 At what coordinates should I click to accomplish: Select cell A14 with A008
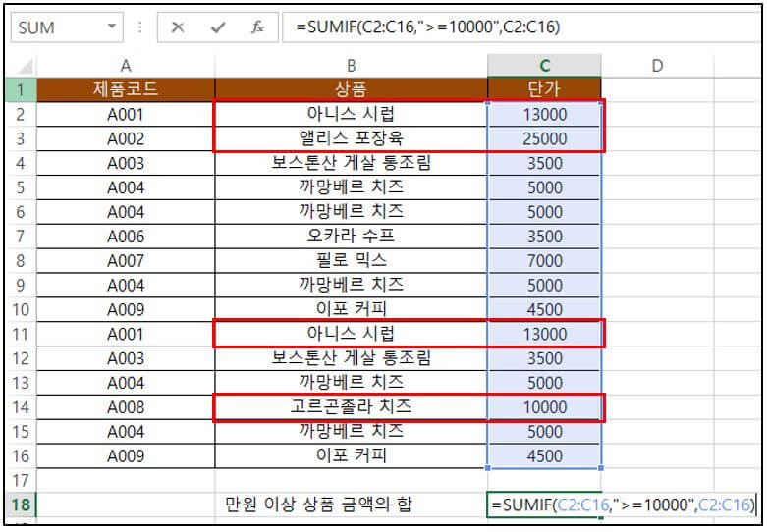[126, 407]
